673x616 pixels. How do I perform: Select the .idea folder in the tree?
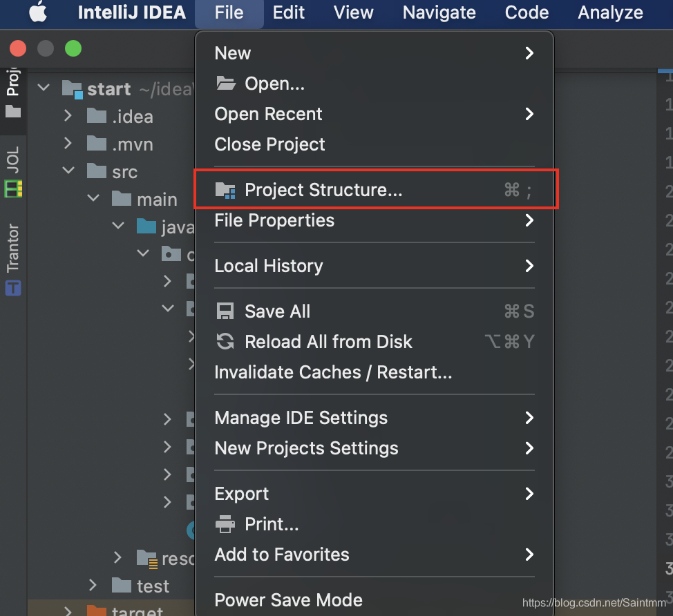[x=132, y=117]
